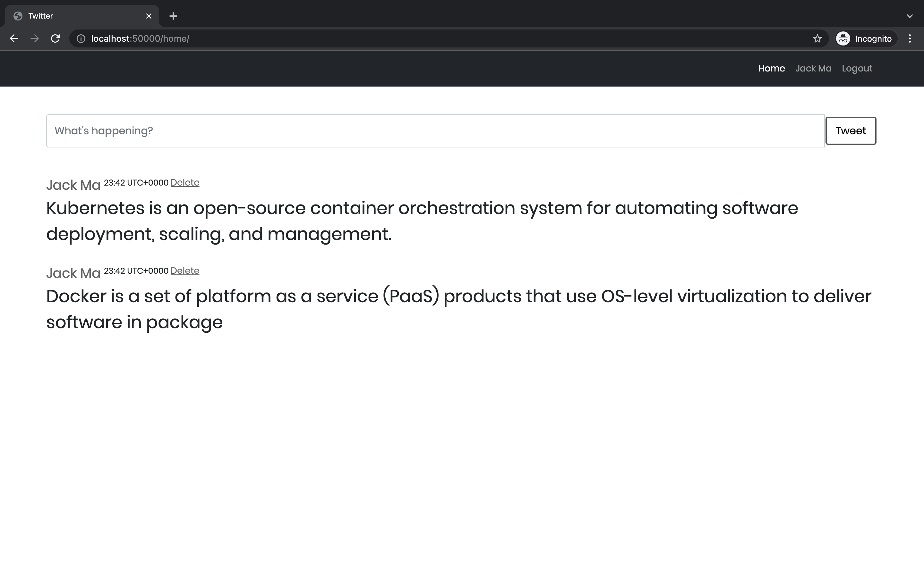Open a new tab with the plus icon
The width and height of the screenshot is (924, 577).
click(173, 16)
